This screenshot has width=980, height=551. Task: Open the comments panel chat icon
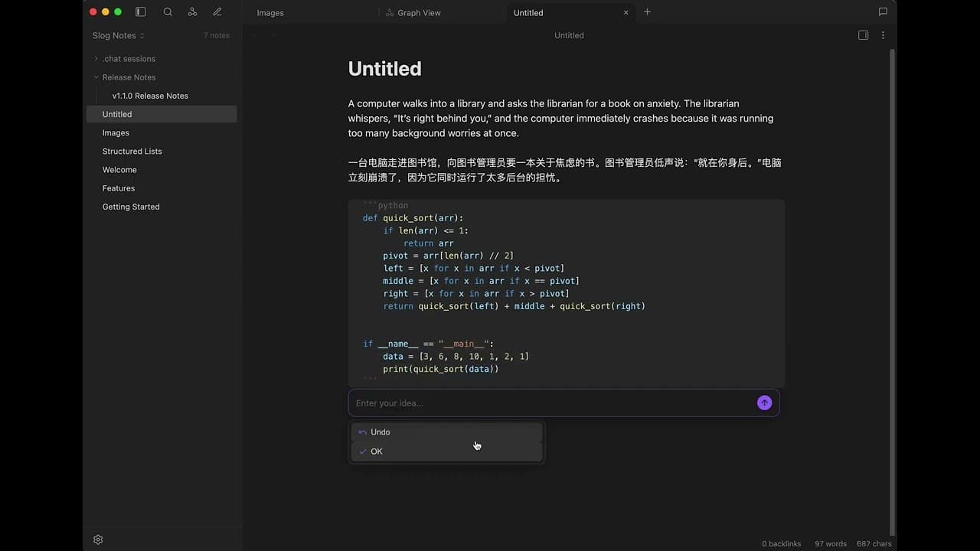click(883, 11)
